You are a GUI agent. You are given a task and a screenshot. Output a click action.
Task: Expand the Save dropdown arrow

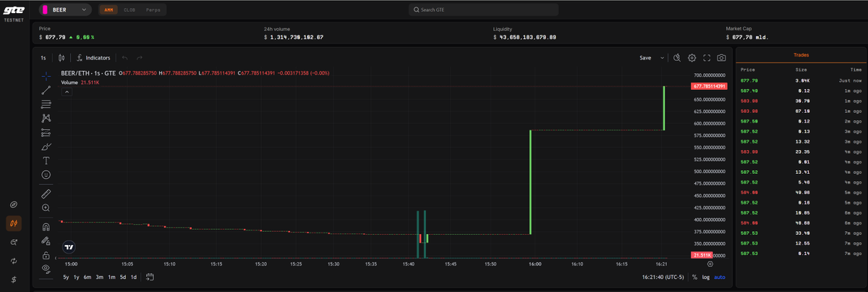click(x=662, y=57)
